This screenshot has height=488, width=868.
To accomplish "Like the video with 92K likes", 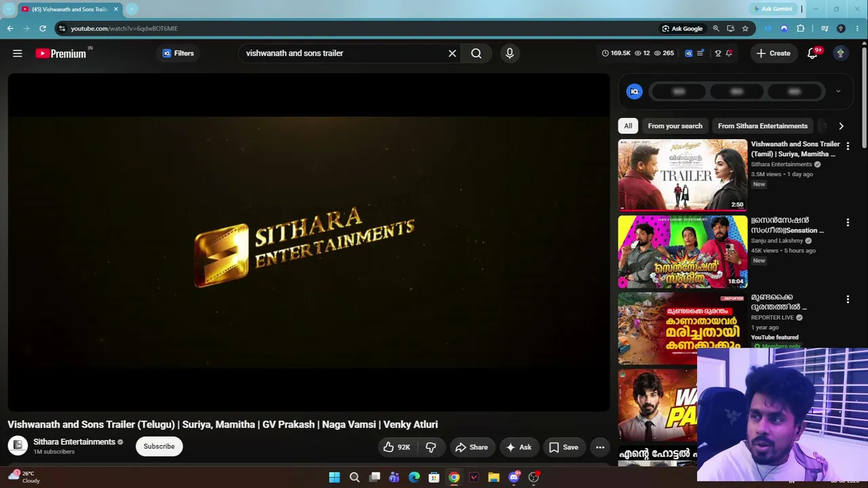I will point(397,447).
